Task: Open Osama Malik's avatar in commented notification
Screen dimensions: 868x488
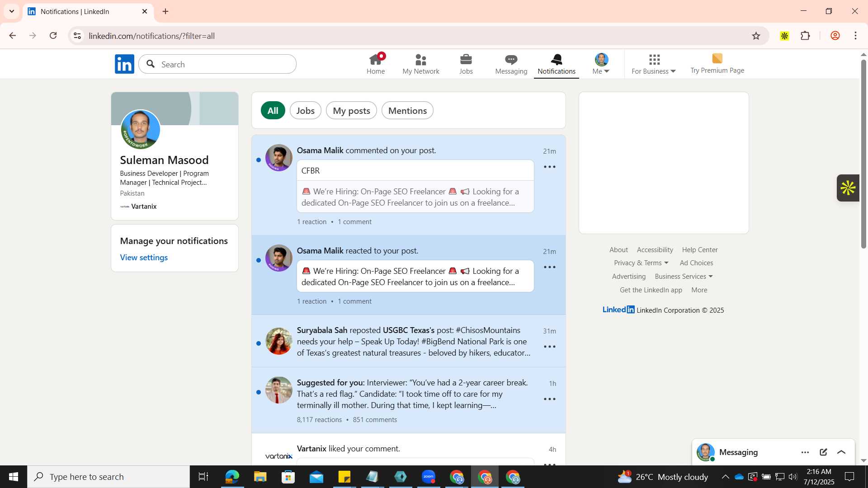Action: pos(279,158)
